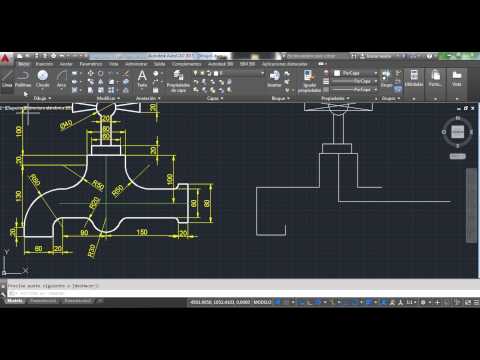Viewport: 480px width, 360px height.
Task: Expand the Modificar panel
Action: point(108,98)
